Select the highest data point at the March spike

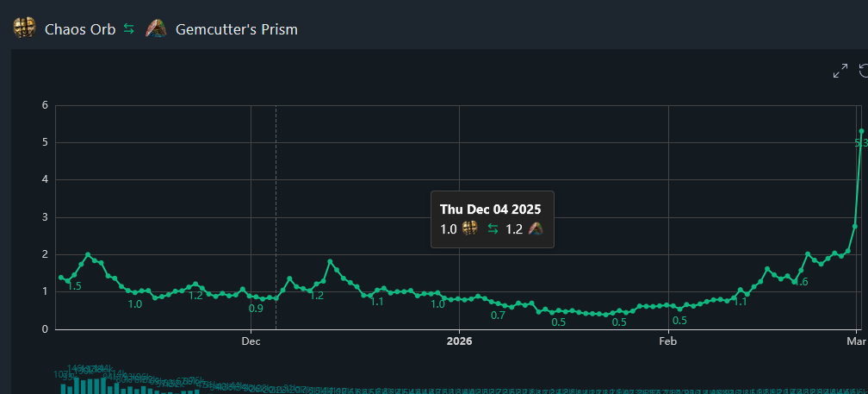coord(861,131)
